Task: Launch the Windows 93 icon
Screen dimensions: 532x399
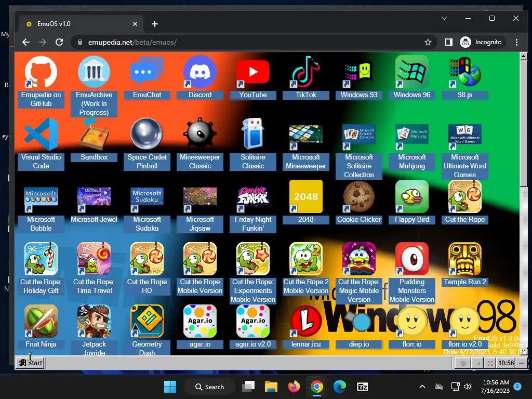Action: click(358, 72)
